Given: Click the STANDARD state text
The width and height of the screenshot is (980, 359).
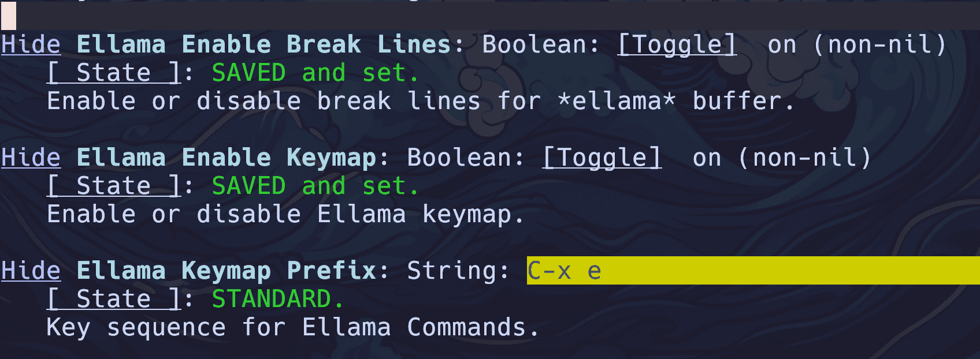Looking at the screenshot, I should [278, 299].
